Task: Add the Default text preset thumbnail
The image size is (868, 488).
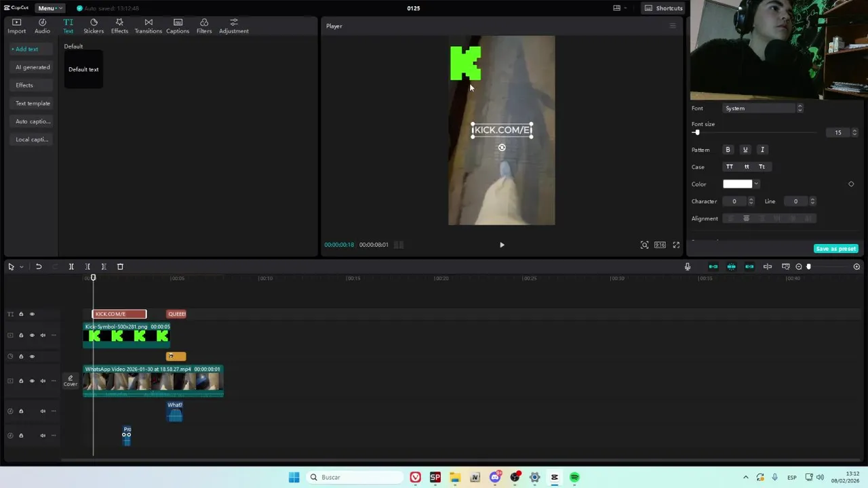Action: 83,69
